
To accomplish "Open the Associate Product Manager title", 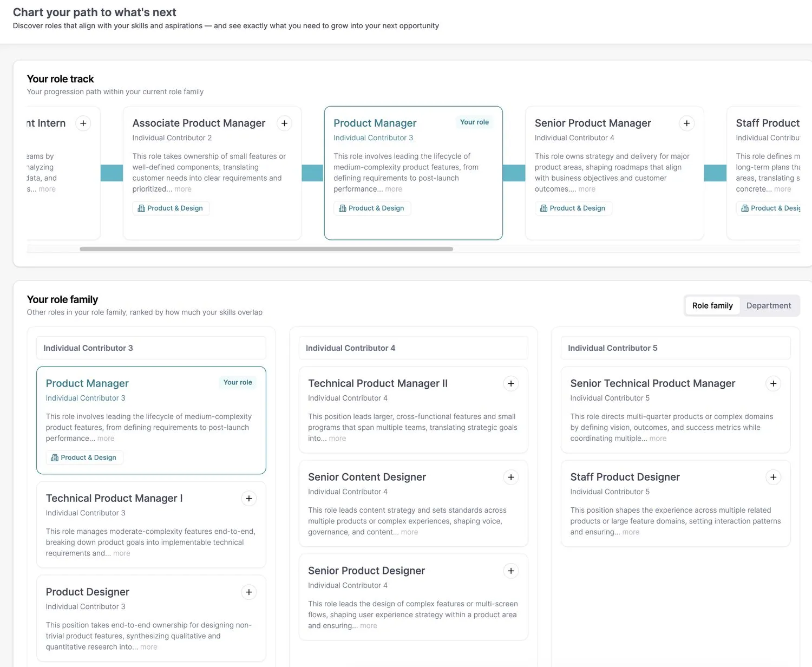I will coord(199,123).
